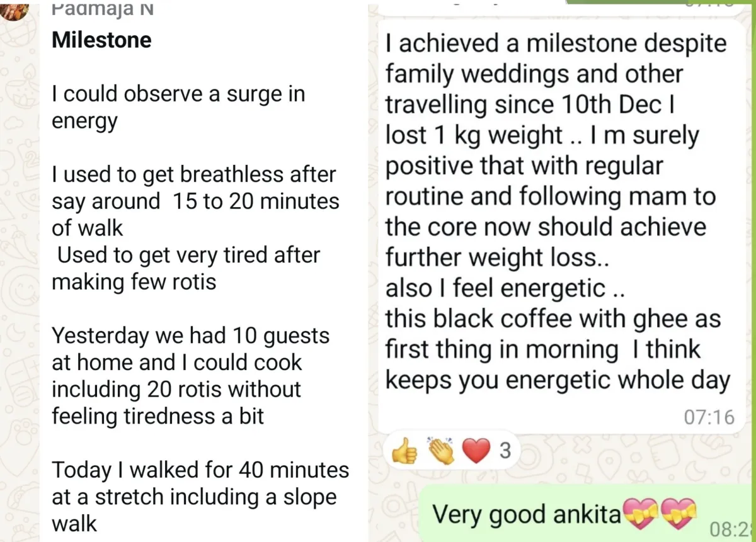
Task: Click the clapping hands reaction emoji
Action: 440,451
